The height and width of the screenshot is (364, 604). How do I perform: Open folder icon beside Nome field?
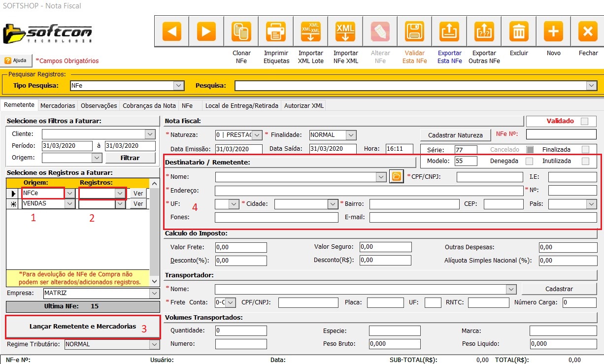396,176
